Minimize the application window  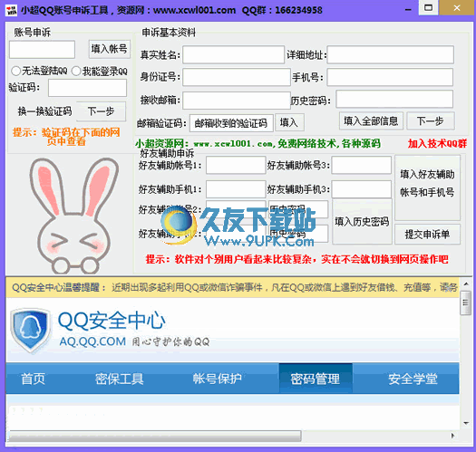click(x=408, y=10)
